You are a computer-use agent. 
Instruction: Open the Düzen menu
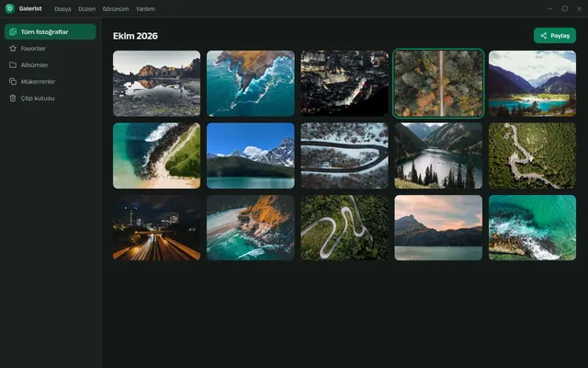(x=86, y=8)
